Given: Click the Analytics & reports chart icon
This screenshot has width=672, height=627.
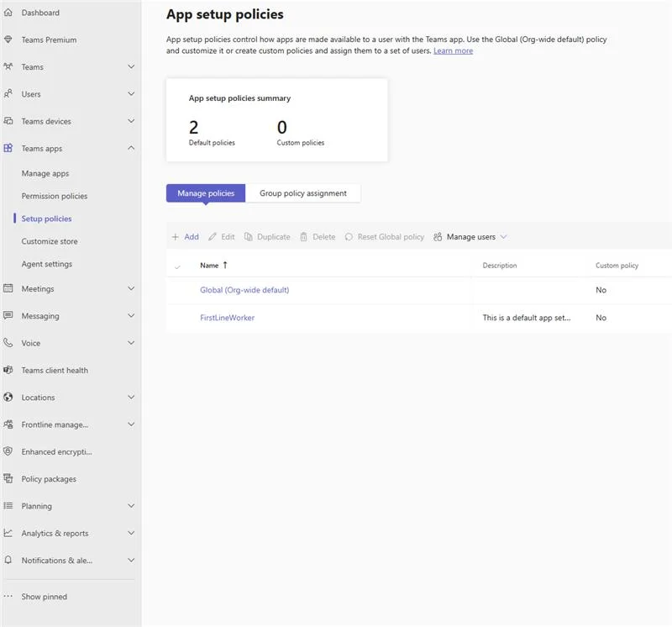Looking at the screenshot, I should tap(8, 533).
